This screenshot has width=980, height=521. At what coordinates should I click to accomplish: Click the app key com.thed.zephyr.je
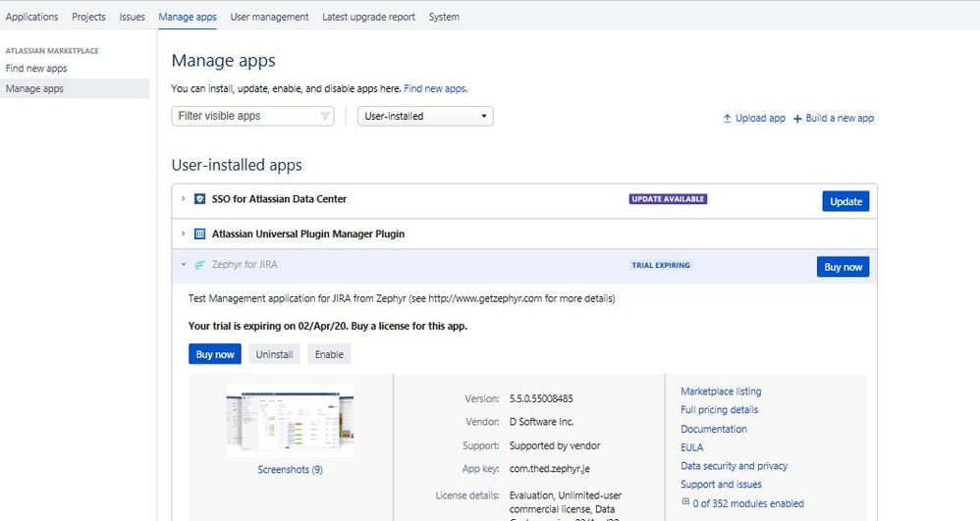coord(549,469)
